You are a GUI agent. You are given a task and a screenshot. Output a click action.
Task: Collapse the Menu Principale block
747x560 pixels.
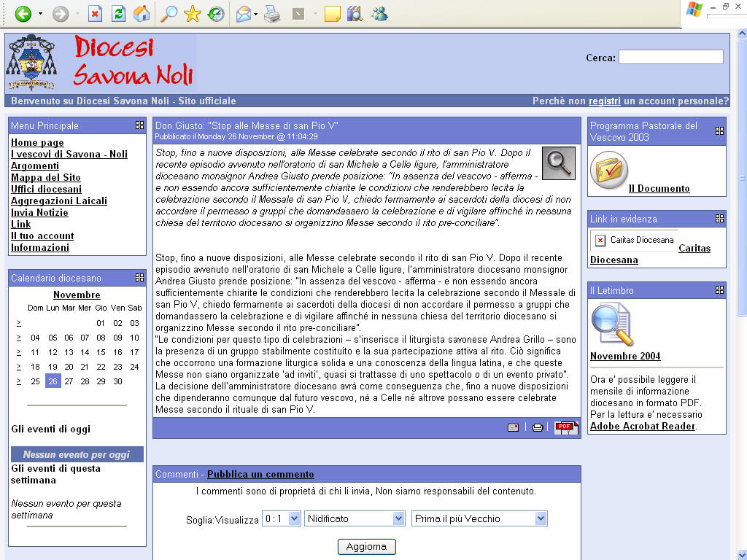(x=139, y=125)
